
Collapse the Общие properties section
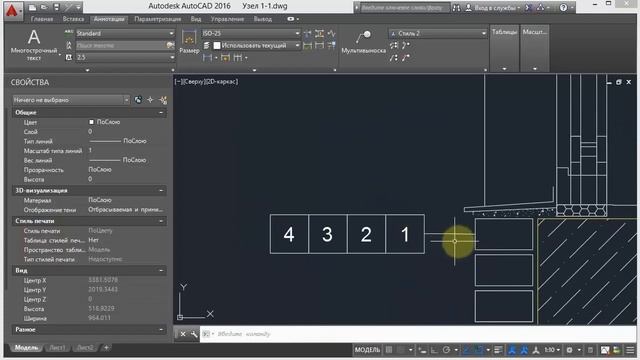coord(161,112)
